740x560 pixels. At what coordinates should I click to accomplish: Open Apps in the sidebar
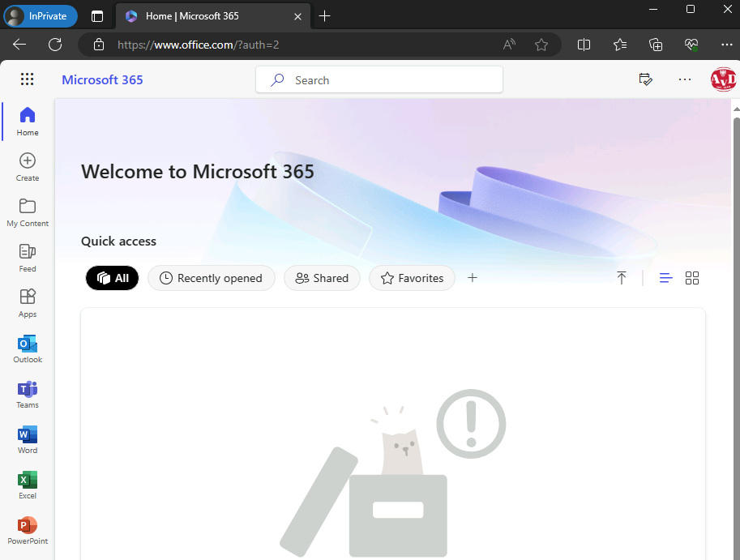pyautogui.click(x=28, y=303)
